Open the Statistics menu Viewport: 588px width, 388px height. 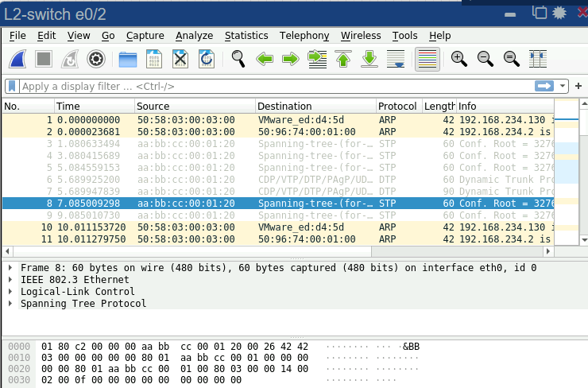pos(246,36)
